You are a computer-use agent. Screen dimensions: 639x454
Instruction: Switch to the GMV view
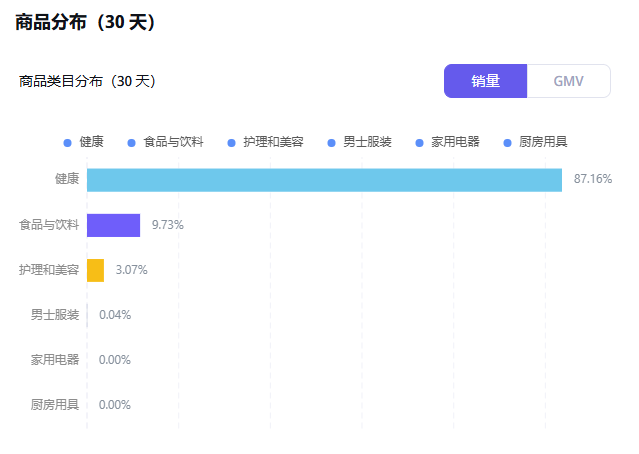(568, 81)
